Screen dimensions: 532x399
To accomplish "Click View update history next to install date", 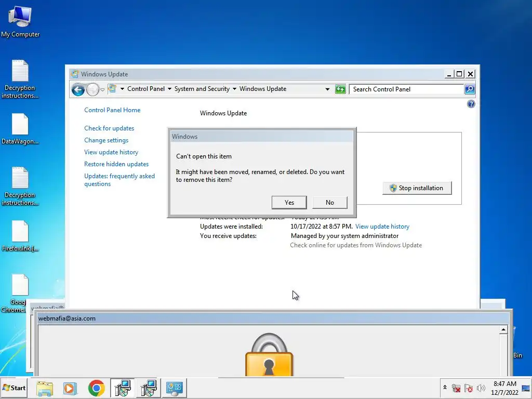I will 382,227.
